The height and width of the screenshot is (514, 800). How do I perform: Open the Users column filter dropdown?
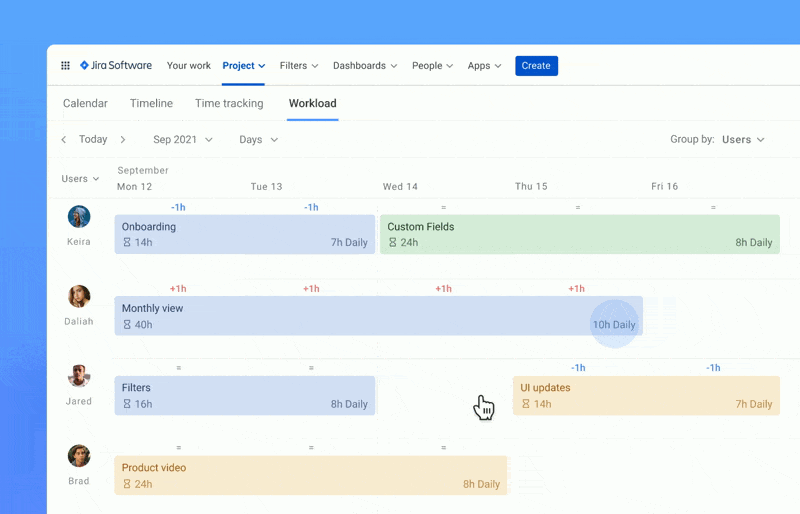(x=80, y=179)
